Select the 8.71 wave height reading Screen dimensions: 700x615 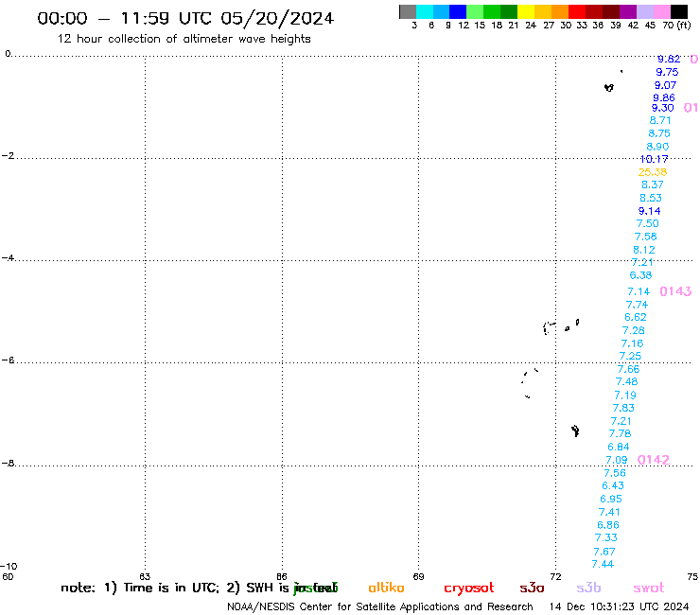(660, 120)
